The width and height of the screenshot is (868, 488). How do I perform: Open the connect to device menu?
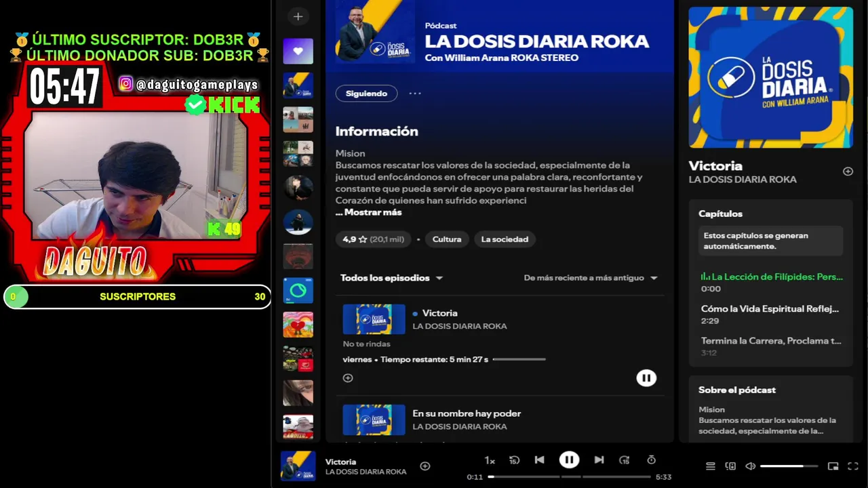[x=730, y=466]
